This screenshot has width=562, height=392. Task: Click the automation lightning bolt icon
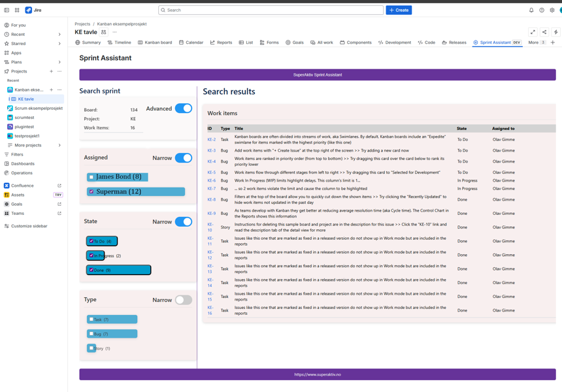556,32
